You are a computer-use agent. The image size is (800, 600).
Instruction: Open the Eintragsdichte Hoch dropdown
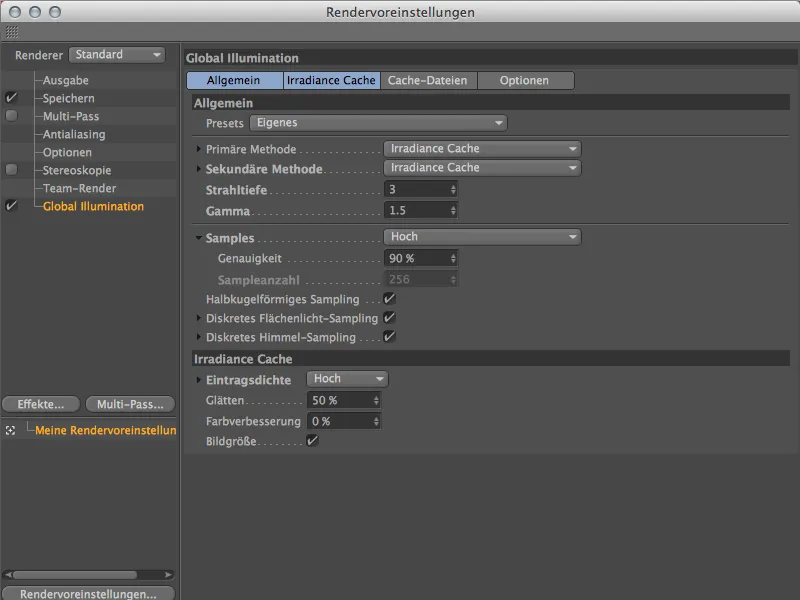click(x=347, y=379)
